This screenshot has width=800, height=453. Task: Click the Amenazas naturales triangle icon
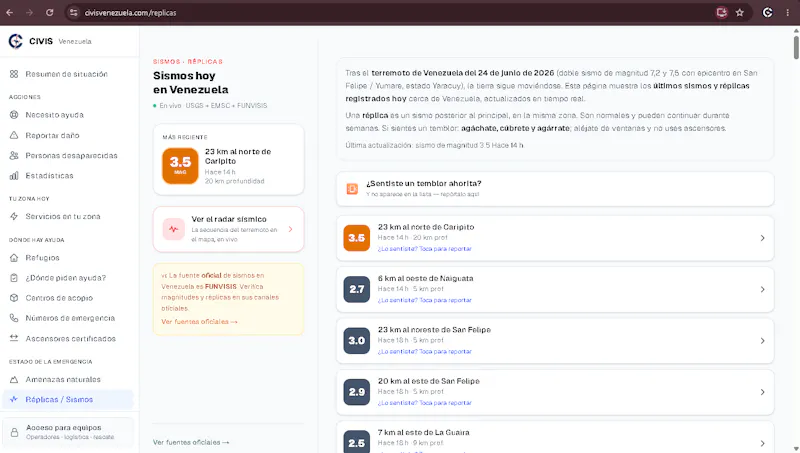coord(14,380)
